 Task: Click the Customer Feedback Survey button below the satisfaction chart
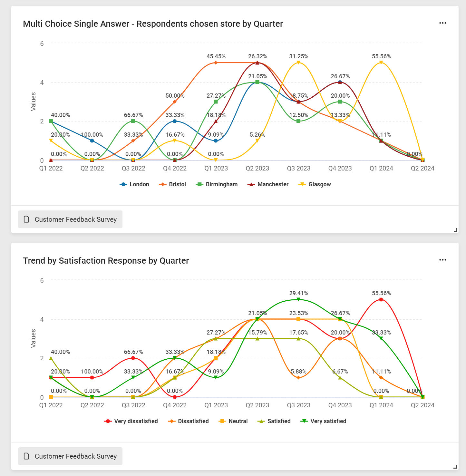(x=70, y=456)
